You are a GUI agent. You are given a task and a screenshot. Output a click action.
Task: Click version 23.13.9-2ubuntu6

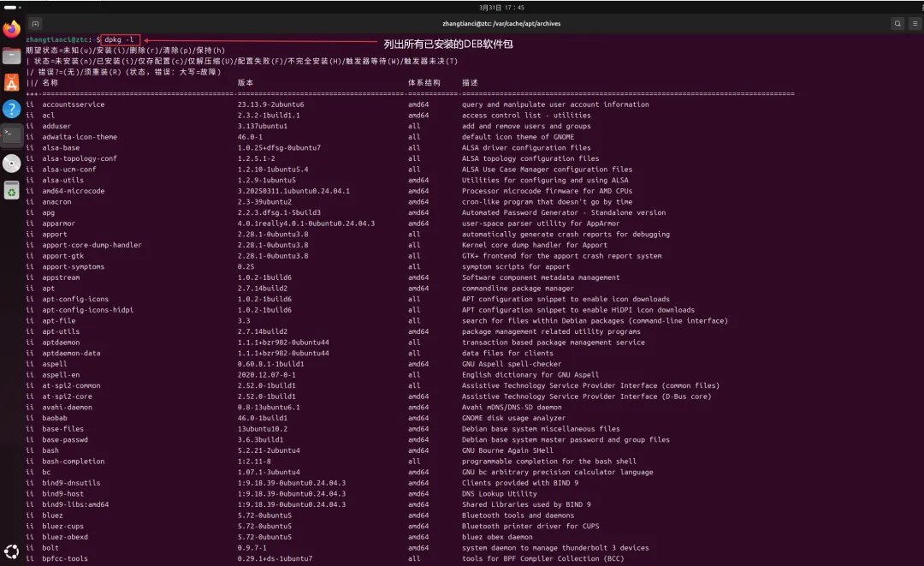click(271, 104)
